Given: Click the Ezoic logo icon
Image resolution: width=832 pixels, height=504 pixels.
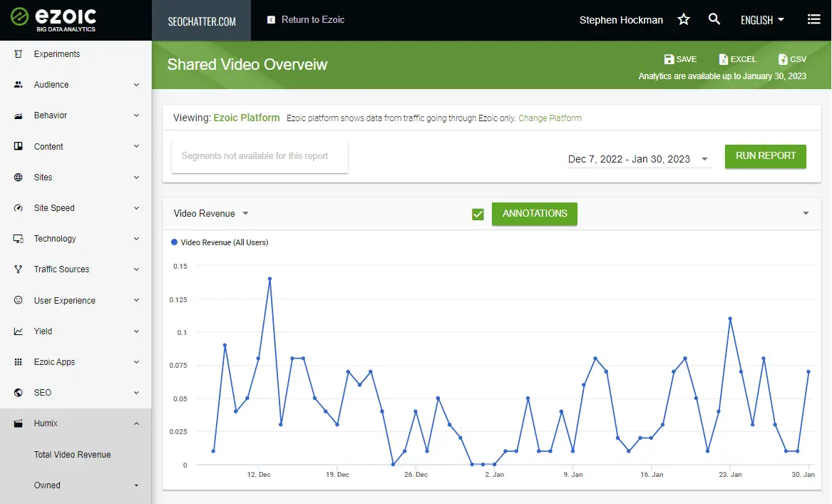Looking at the screenshot, I should click(19, 17).
